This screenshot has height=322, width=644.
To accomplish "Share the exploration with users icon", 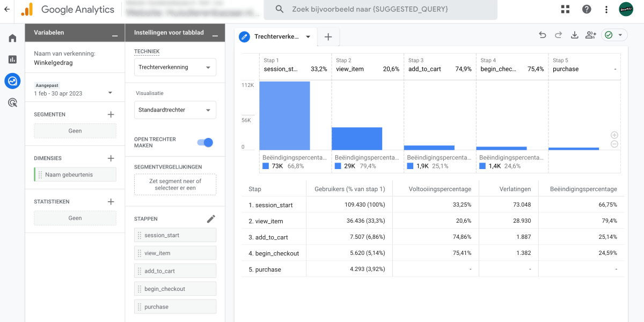I will point(591,35).
